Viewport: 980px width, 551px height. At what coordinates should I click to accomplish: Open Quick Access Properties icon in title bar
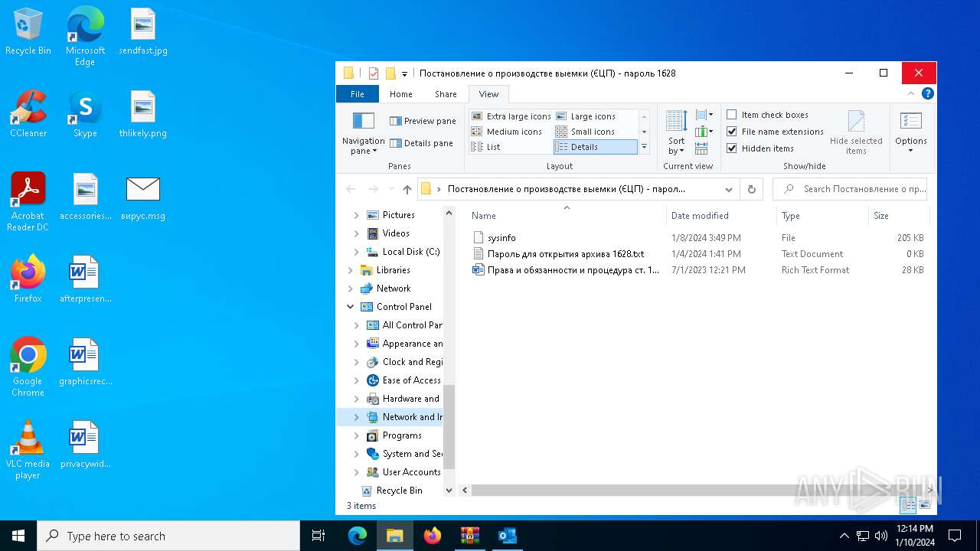374,73
